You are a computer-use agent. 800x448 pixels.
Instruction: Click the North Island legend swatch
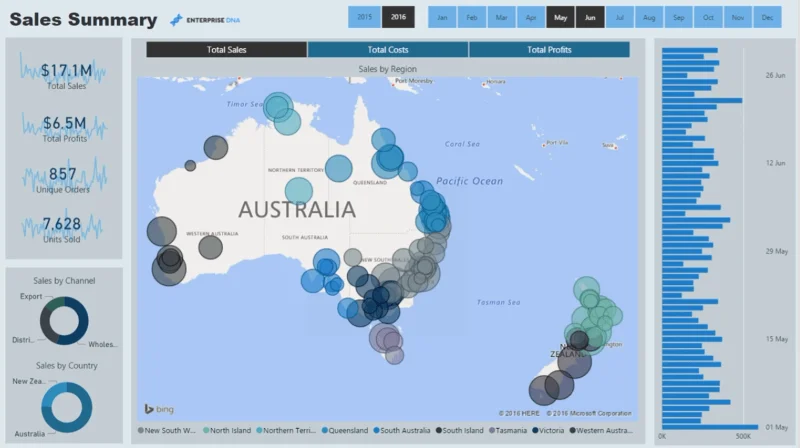pyautogui.click(x=206, y=430)
